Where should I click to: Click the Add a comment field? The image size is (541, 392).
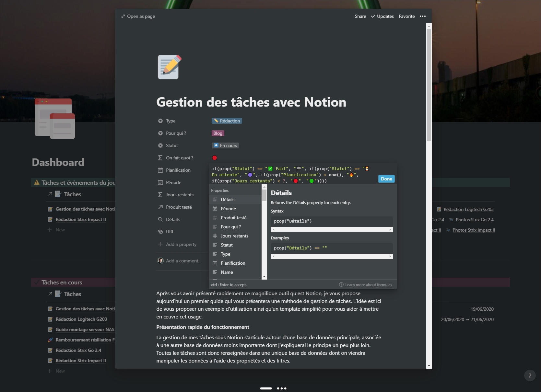[184, 261]
